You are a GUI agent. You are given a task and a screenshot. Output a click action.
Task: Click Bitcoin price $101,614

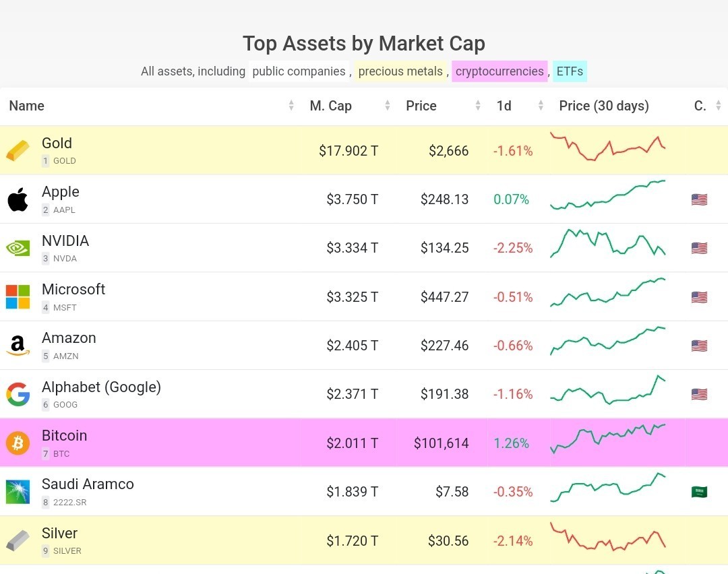(441, 443)
